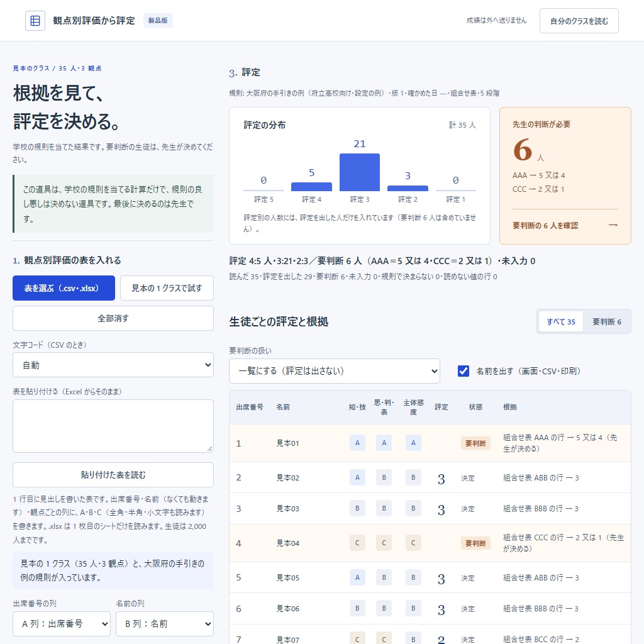Click the 全部消す button
The image size is (644, 644).
113,318
